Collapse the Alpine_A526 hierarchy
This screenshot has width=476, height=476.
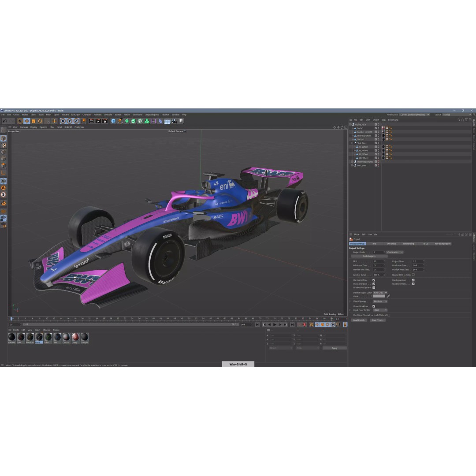pyautogui.click(x=350, y=124)
